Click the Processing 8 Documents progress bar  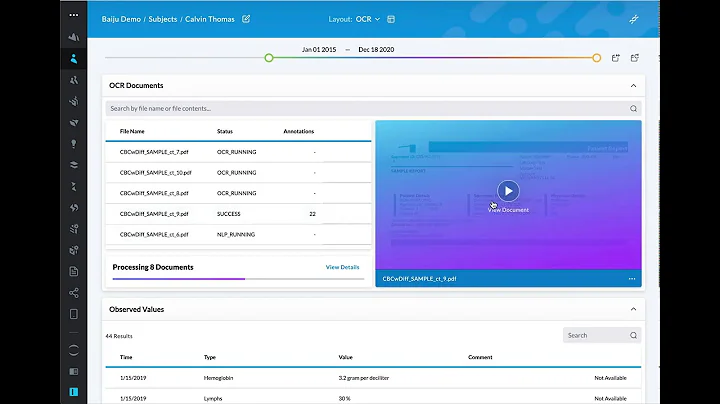[238, 279]
